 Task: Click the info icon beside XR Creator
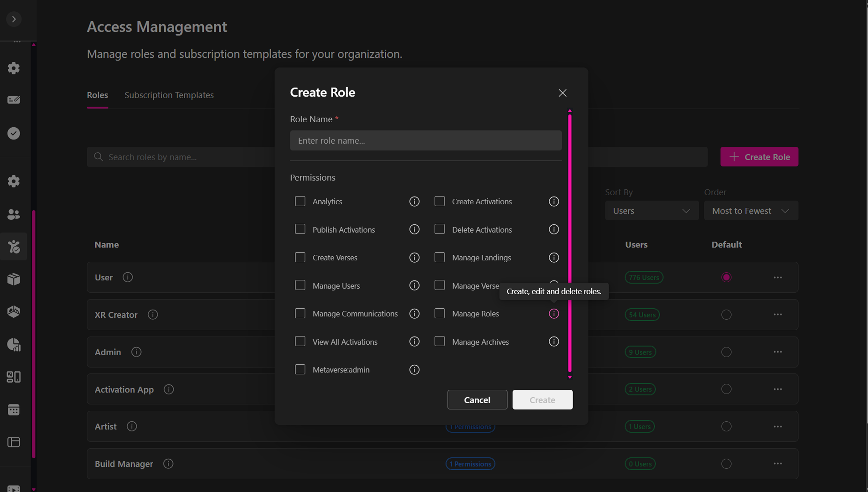(x=153, y=315)
